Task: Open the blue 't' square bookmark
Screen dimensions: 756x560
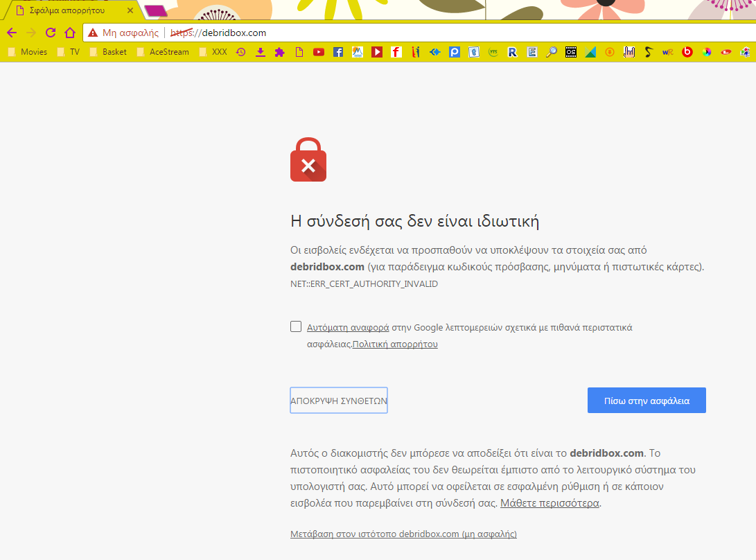Action: click(474, 52)
